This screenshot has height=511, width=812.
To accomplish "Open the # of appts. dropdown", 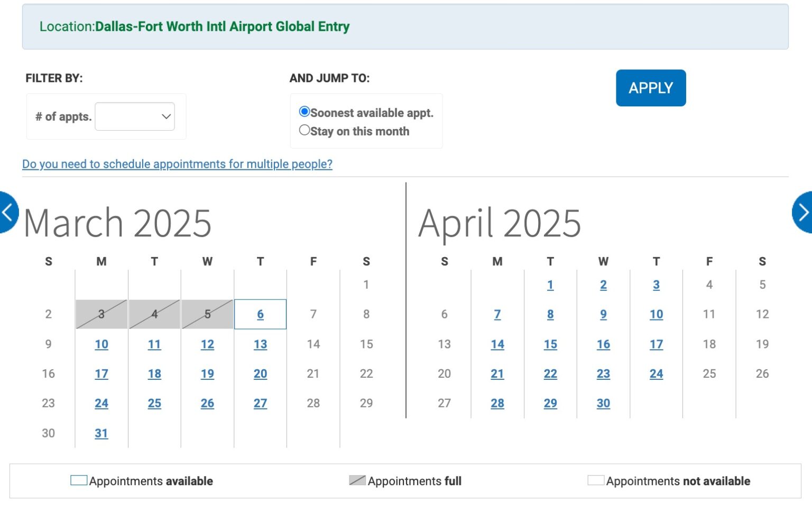I will 134,116.
